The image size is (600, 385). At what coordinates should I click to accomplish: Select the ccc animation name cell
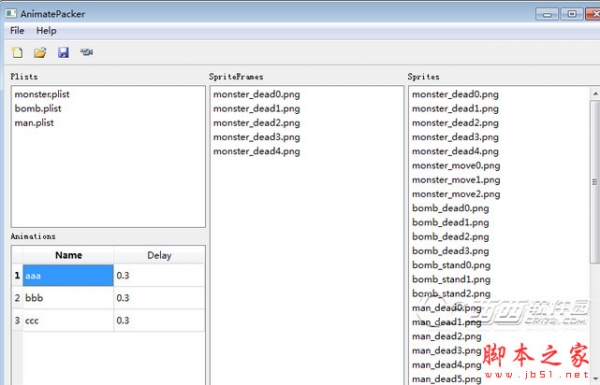tap(68, 320)
